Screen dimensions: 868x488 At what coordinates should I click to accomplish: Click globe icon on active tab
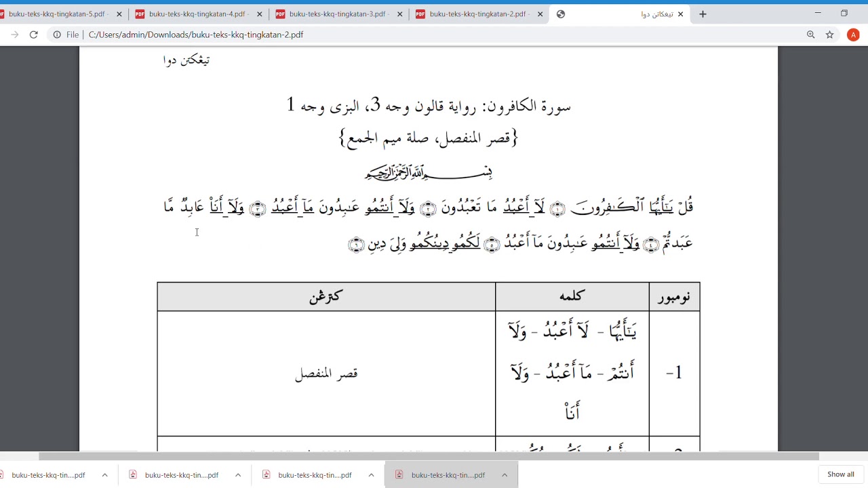click(x=561, y=14)
